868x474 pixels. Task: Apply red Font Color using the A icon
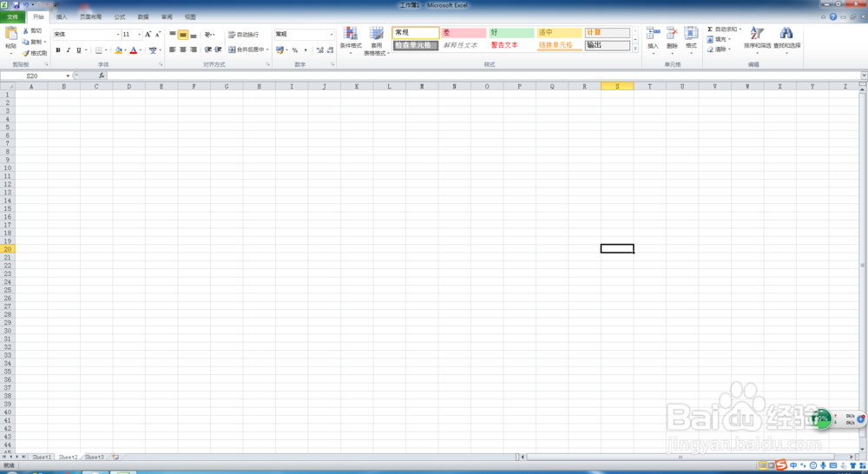point(133,50)
